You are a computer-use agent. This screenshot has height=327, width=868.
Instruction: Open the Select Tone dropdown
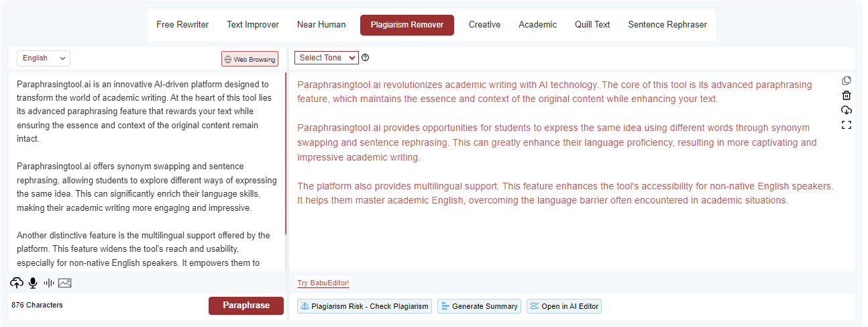[x=327, y=58]
